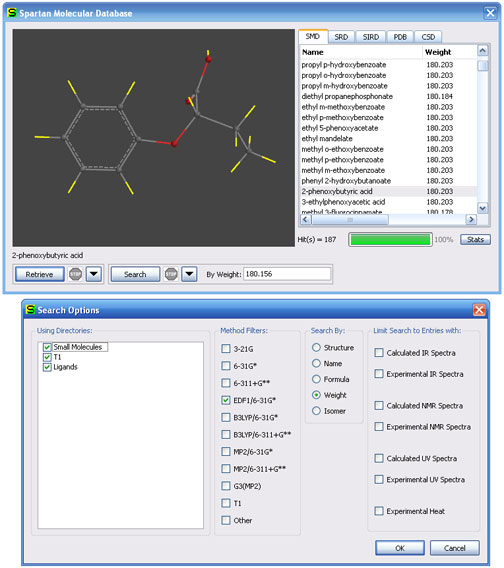This screenshot has height=568, width=504.
Task: Click OK in Search Options
Action: (400, 548)
